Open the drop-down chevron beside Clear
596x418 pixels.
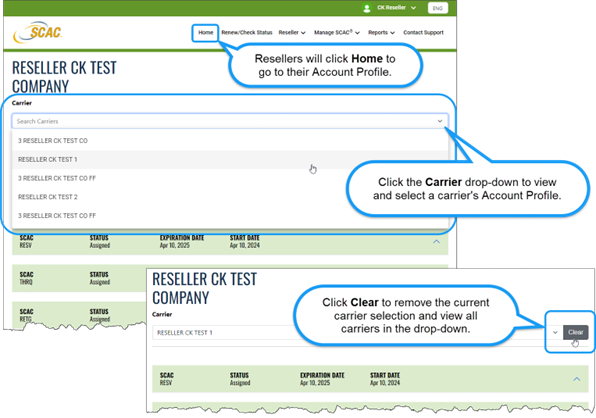click(555, 332)
